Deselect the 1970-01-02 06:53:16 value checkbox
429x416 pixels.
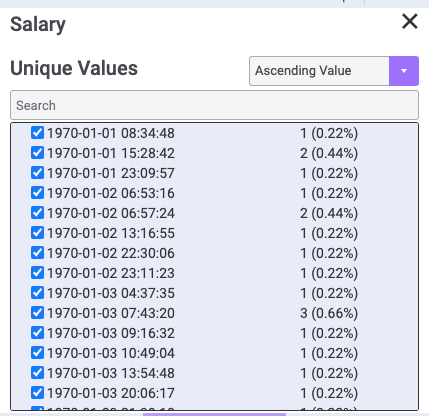click(x=37, y=192)
